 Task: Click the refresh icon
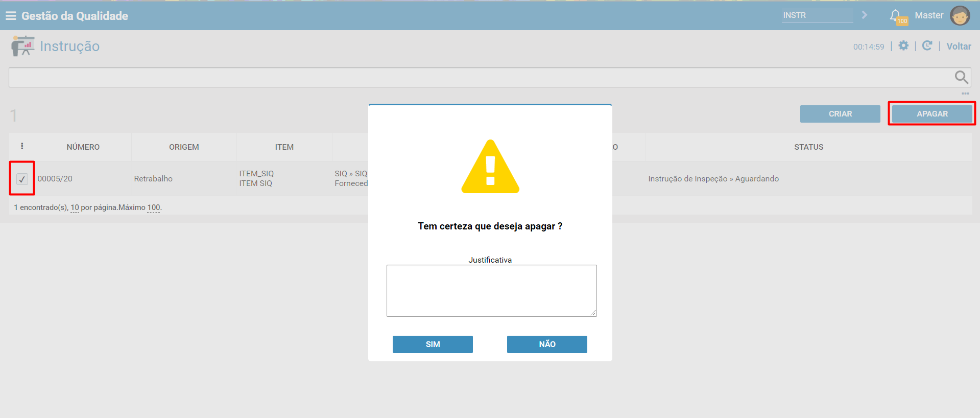[x=927, y=45]
